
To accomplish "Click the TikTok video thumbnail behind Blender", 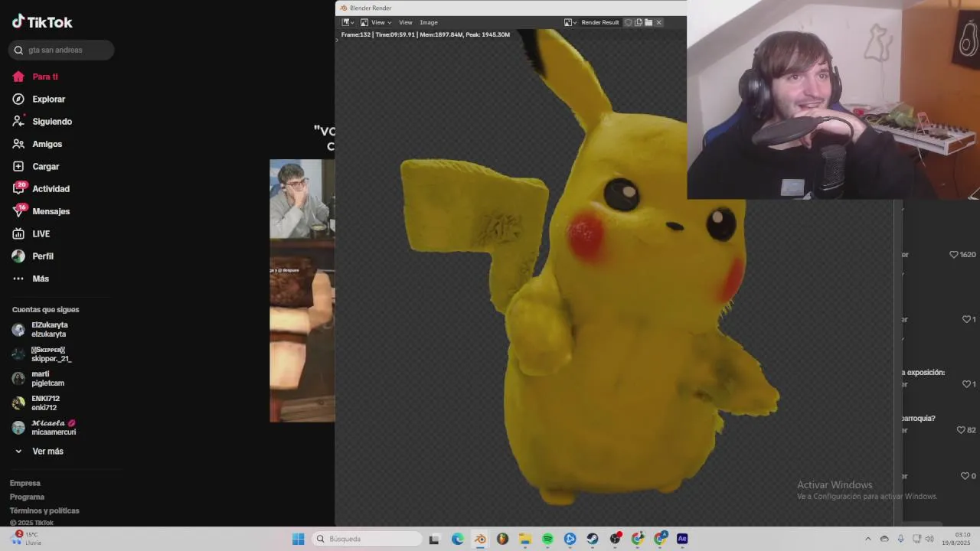I will 302,291.
